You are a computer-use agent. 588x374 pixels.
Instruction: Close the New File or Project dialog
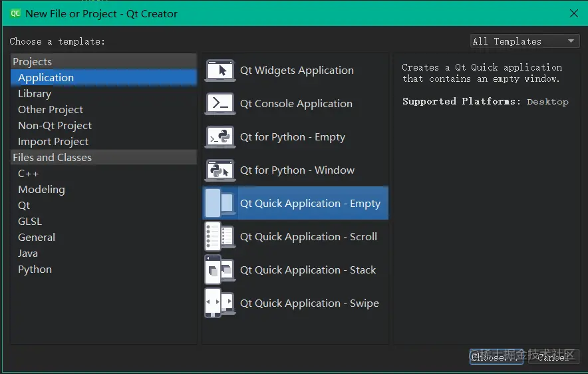click(x=574, y=13)
